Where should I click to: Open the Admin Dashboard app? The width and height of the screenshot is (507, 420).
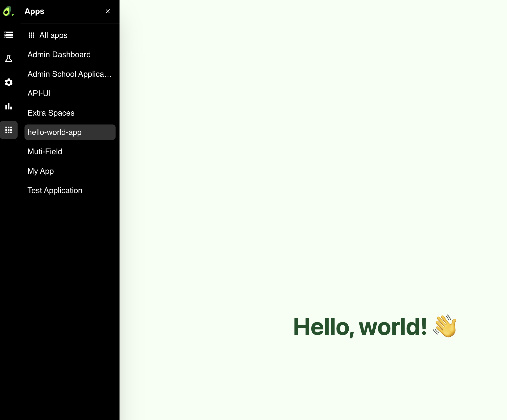[70, 54]
